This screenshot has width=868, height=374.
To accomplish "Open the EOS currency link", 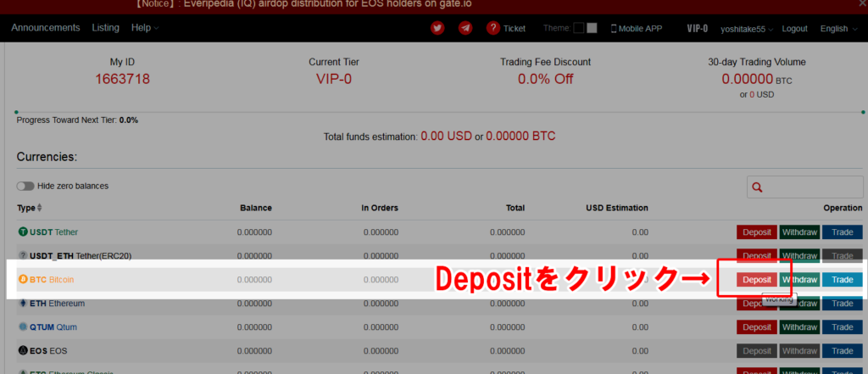I will coord(48,351).
